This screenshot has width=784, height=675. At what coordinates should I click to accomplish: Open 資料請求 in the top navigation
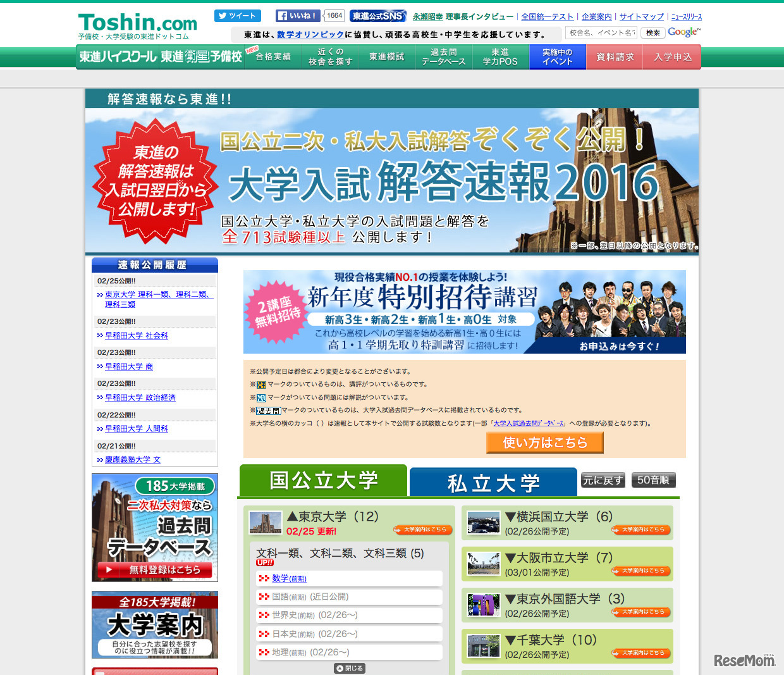tap(614, 56)
